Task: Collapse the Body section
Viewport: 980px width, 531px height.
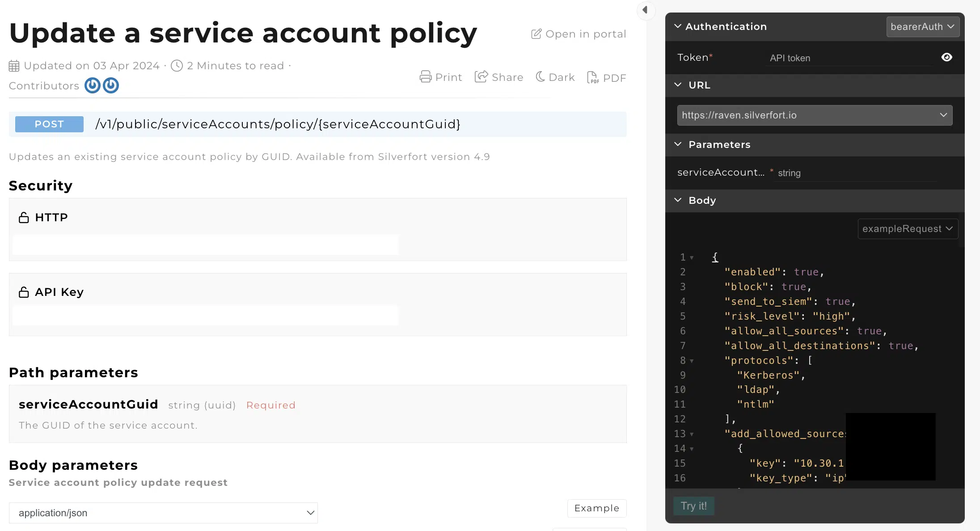Action: 678,200
